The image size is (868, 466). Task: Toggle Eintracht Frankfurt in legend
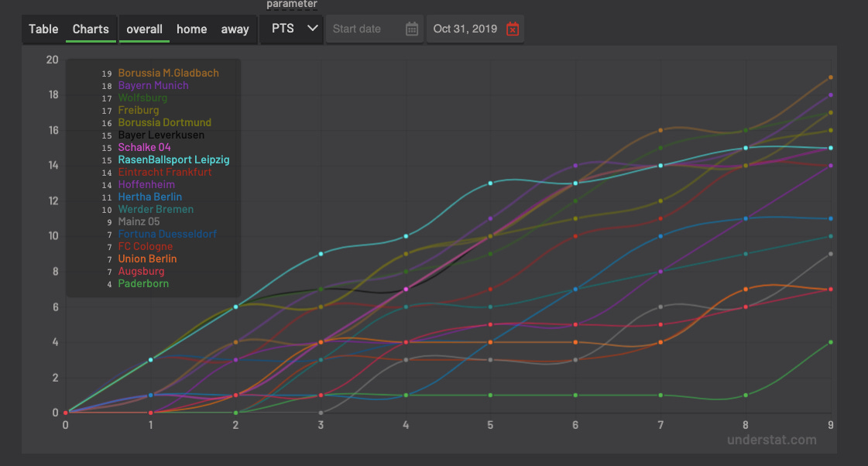[x=165, y=172]
